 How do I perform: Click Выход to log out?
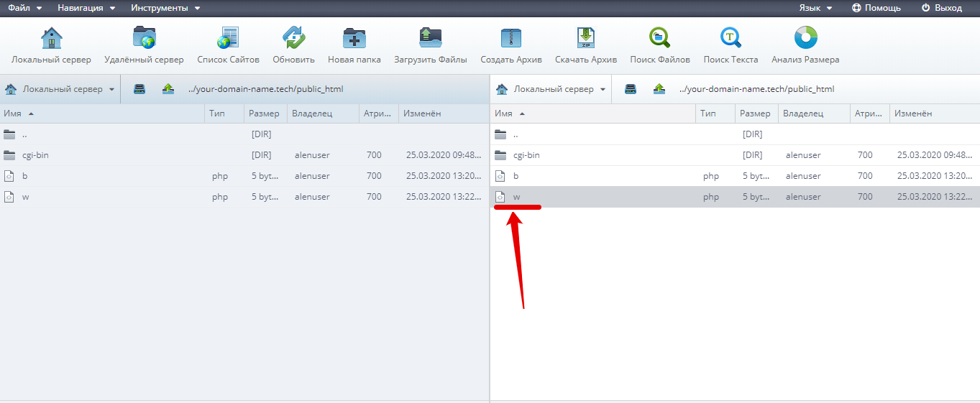941,8
